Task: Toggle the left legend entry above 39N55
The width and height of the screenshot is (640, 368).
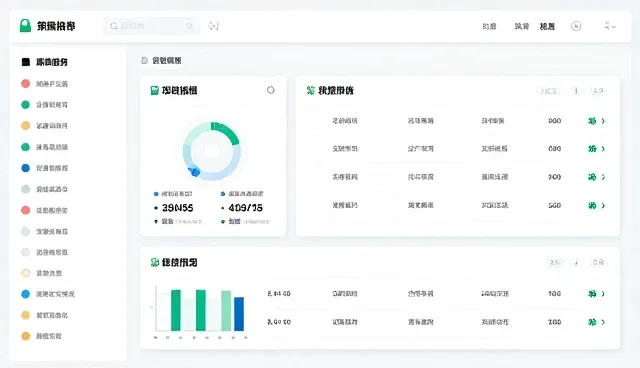Action: coord(173,194)
